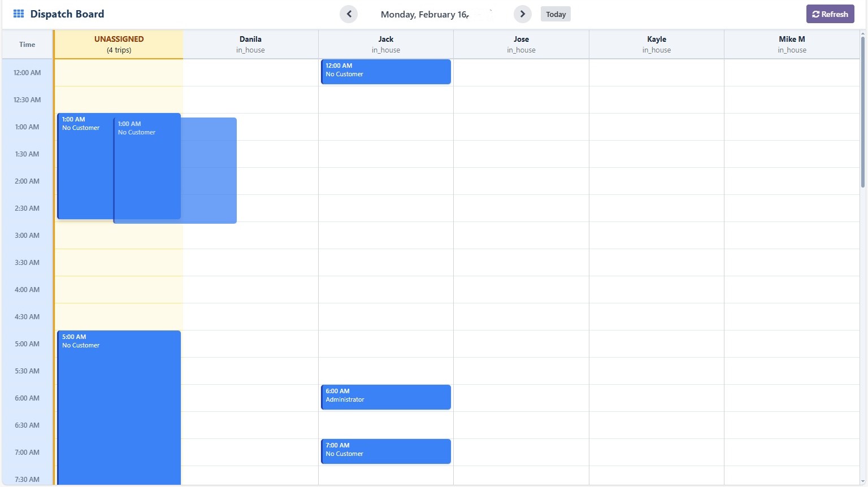The image size is (868, 487).
Task: Open the first unassigned 1:00 AM trip
Action: pyautogui.click(x=85, y=169)
